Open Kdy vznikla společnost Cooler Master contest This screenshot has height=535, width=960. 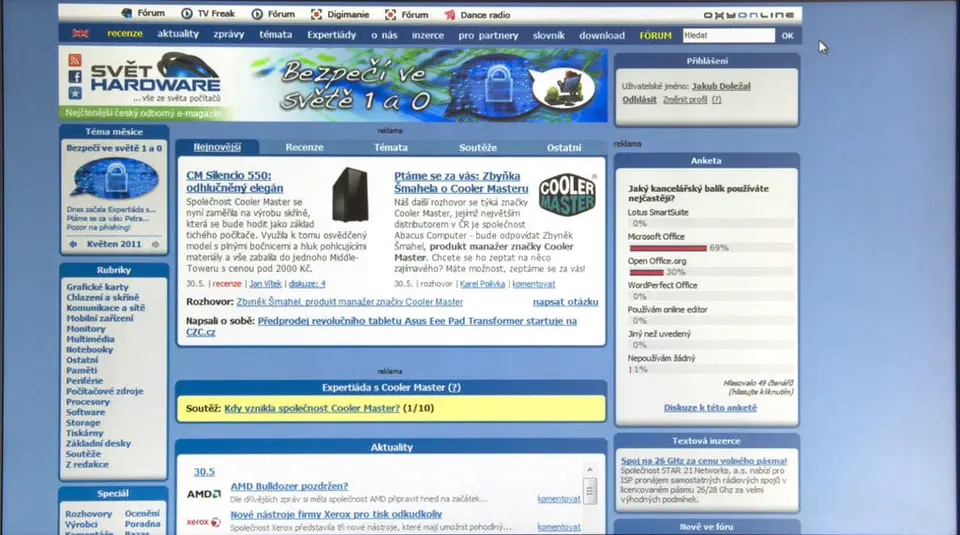pyautogui.click(x=312, y=408)
